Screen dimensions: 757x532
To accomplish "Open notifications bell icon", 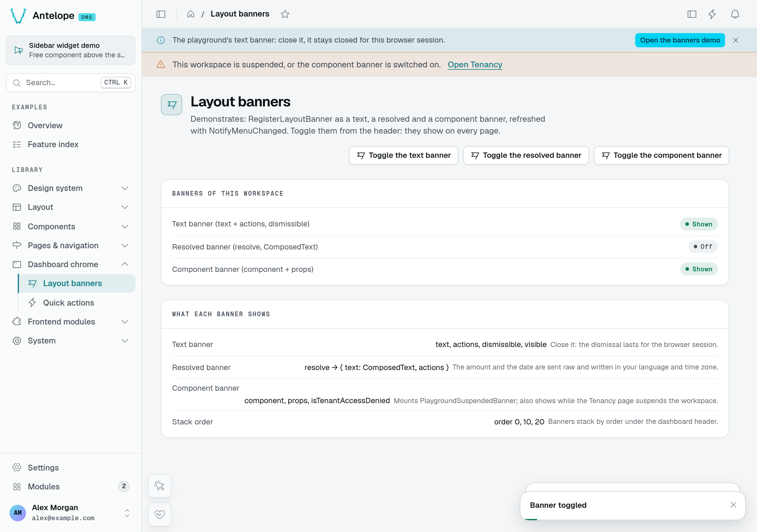I will [735, 14].
